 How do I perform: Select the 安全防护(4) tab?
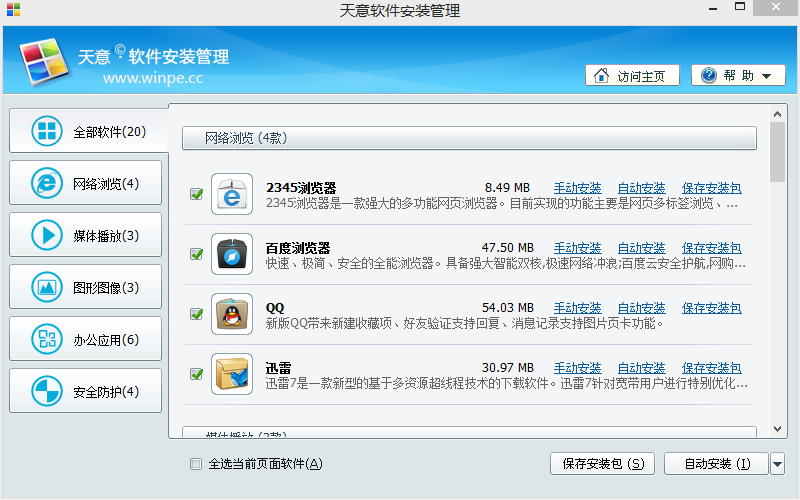click(85, 391)
